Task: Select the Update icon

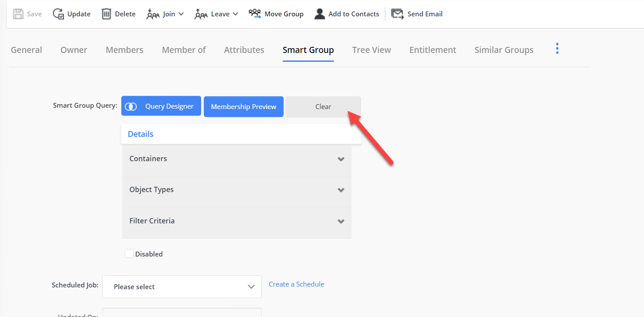Action: tap(58, 14)
